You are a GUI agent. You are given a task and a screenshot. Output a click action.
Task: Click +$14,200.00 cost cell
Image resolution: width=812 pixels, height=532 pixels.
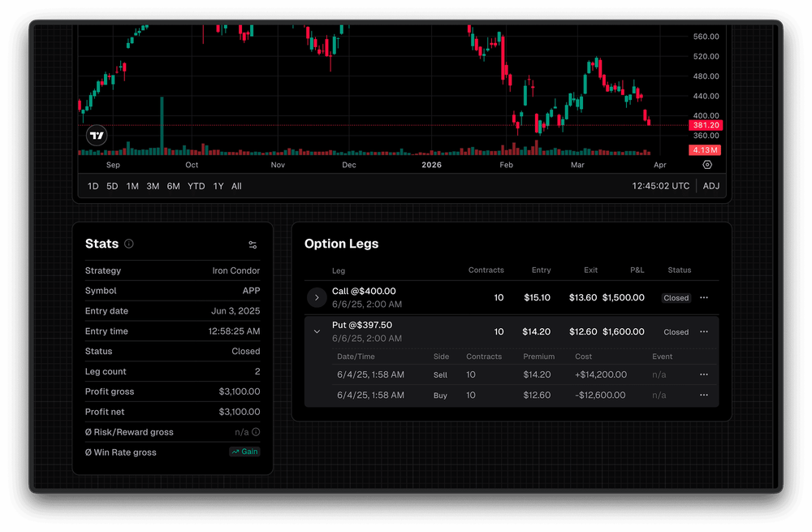point(601,374)
